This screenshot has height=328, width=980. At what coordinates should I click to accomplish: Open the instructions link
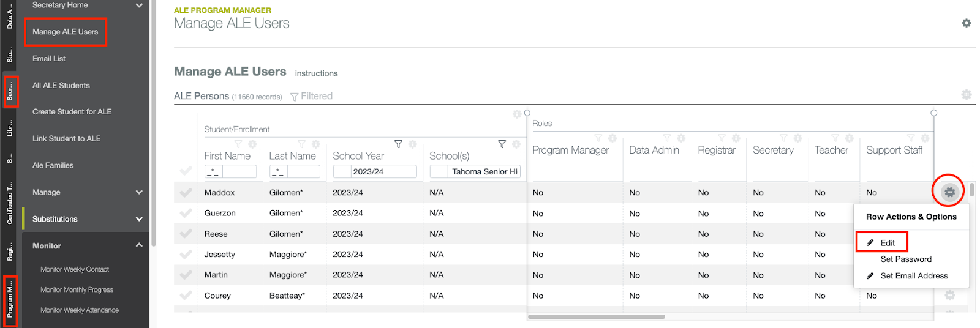pyautogui.click(x=316, y=73)
